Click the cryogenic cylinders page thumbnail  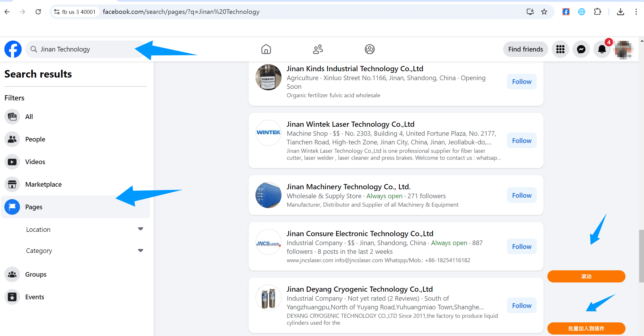[x=268, y=298]
